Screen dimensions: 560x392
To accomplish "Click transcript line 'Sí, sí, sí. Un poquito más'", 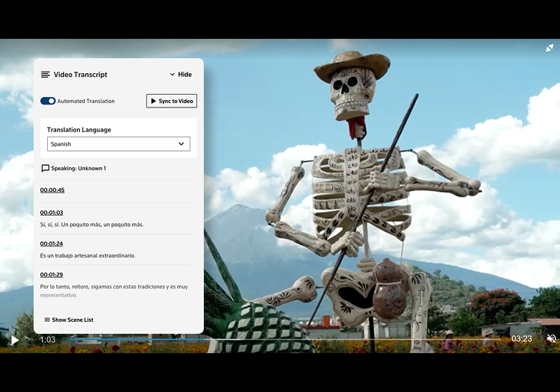I will point(92,225).
